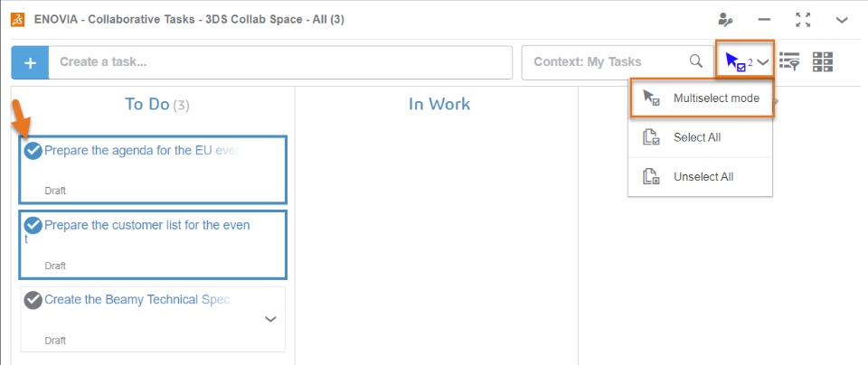Click the expand fullscreen icon in header

[802, 19]
